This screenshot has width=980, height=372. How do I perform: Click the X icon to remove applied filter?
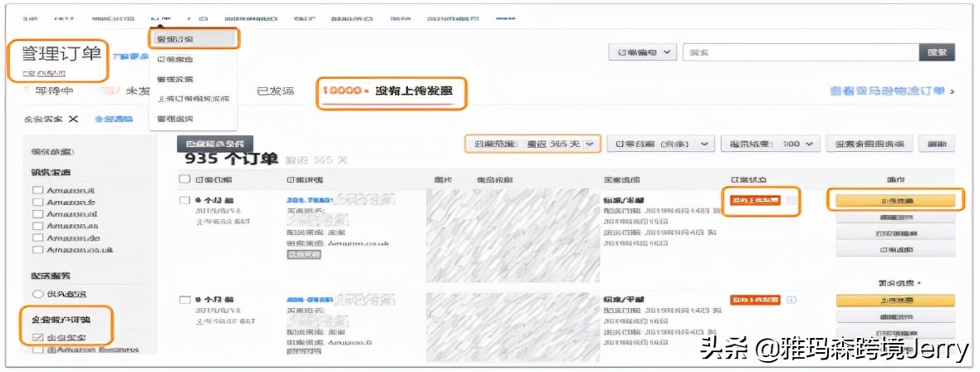point(73,119)
